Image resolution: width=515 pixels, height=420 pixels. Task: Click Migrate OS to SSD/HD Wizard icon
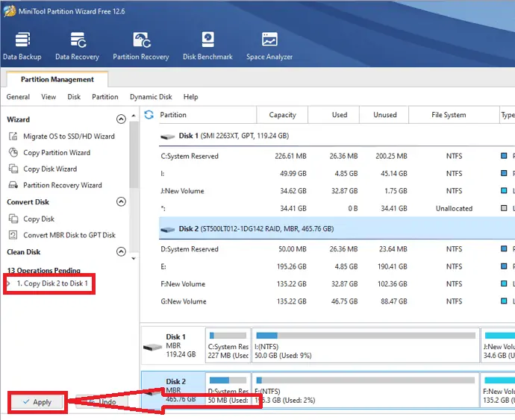(13, 136)
